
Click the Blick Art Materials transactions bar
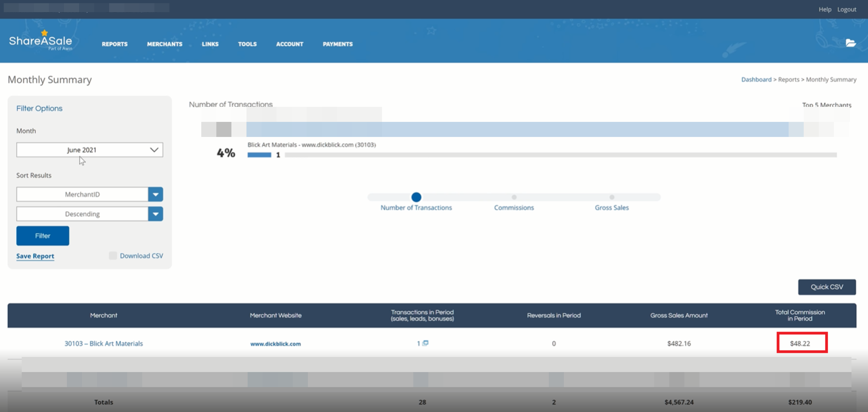coord(259,155)
